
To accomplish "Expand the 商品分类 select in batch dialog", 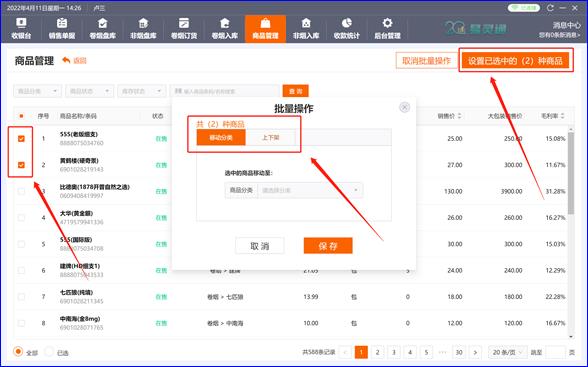I will tap(310, 190).
